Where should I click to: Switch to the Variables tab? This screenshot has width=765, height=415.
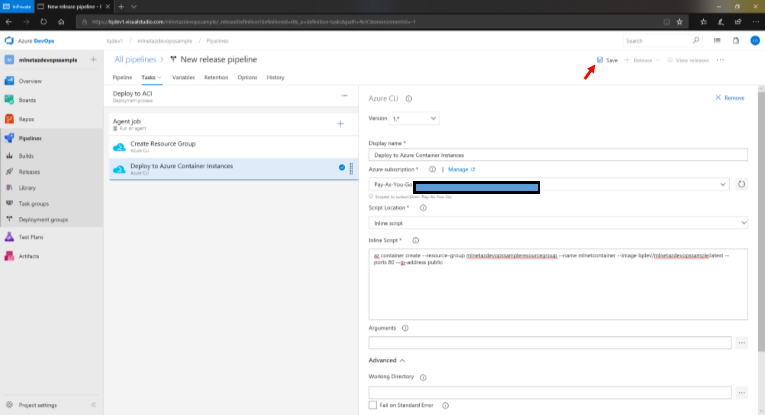tap(183, 77)
